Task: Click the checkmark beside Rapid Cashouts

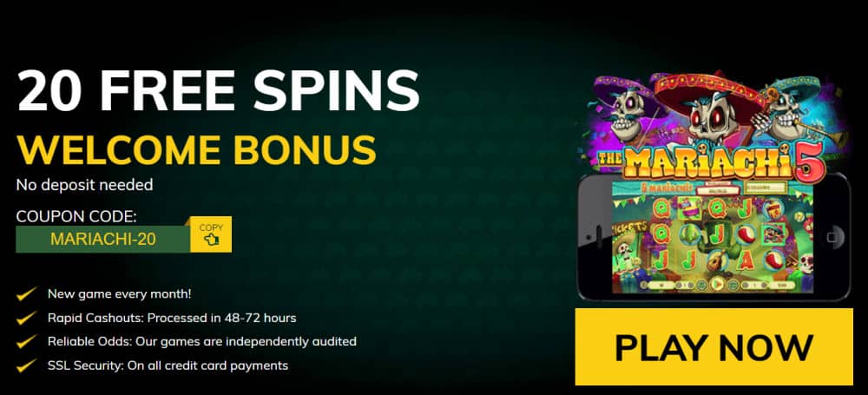Action: [26, 319]
